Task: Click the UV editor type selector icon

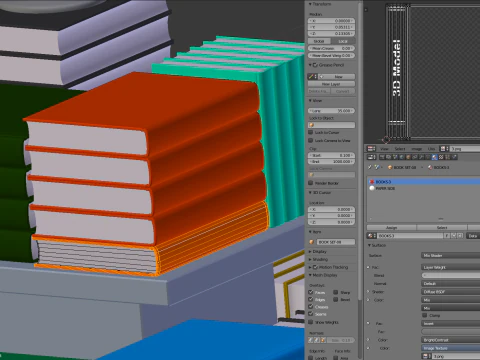Action: [x=371, y=149]
